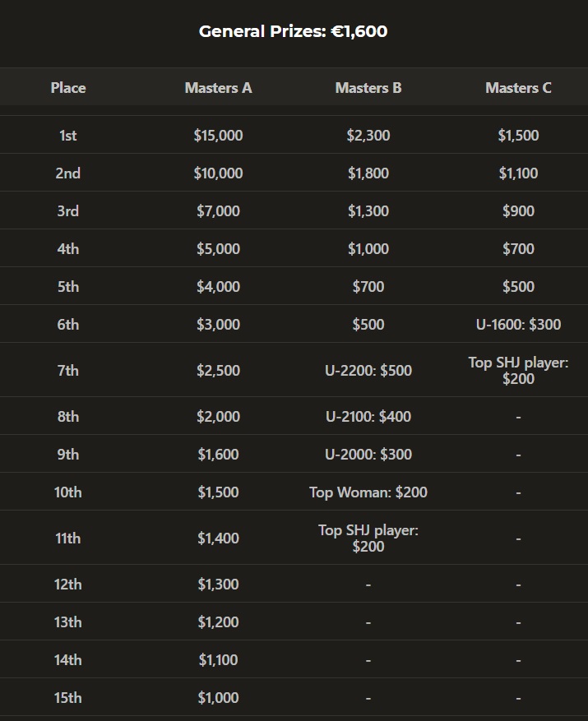
Task: Select the $15,000 first place prize
Action: (x=218, y=135)
